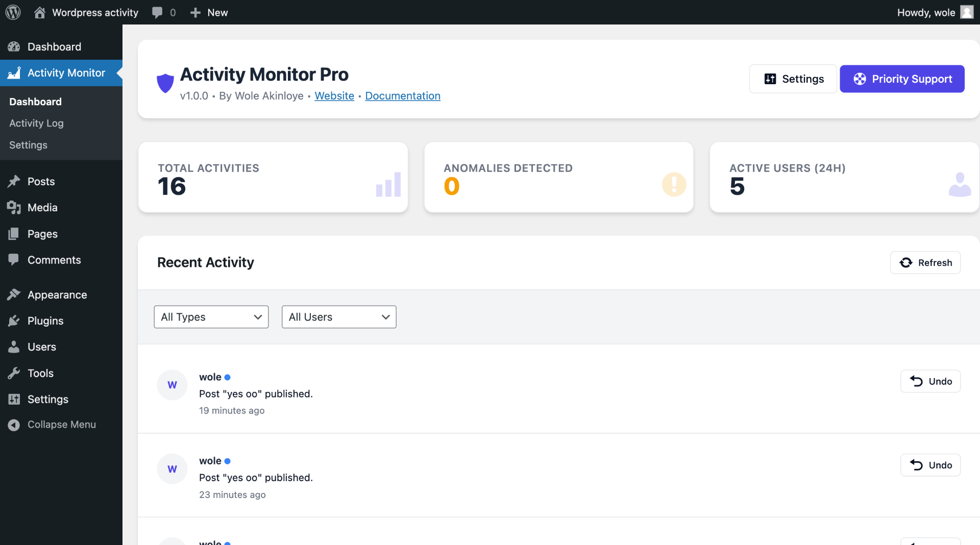Click the bar chart icon in Total Activities card

(x=388, y=184)
